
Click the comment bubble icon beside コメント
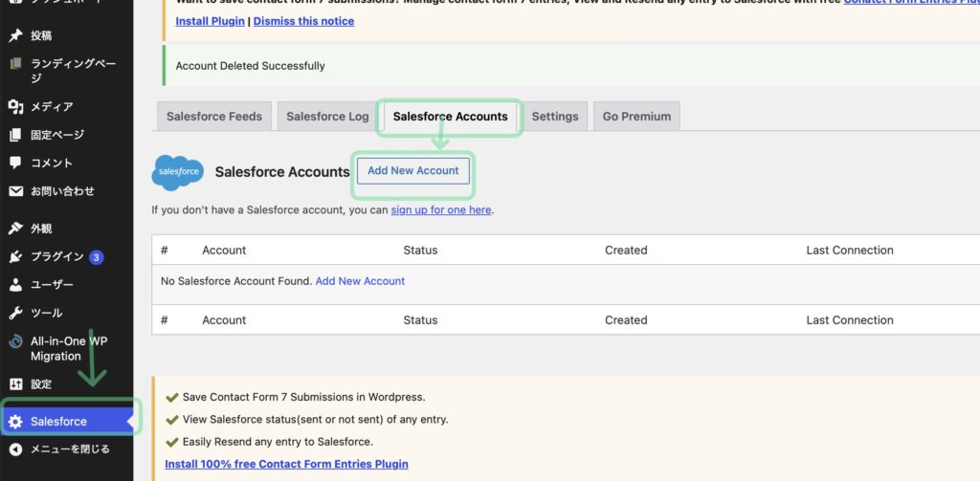pos(15,163)
